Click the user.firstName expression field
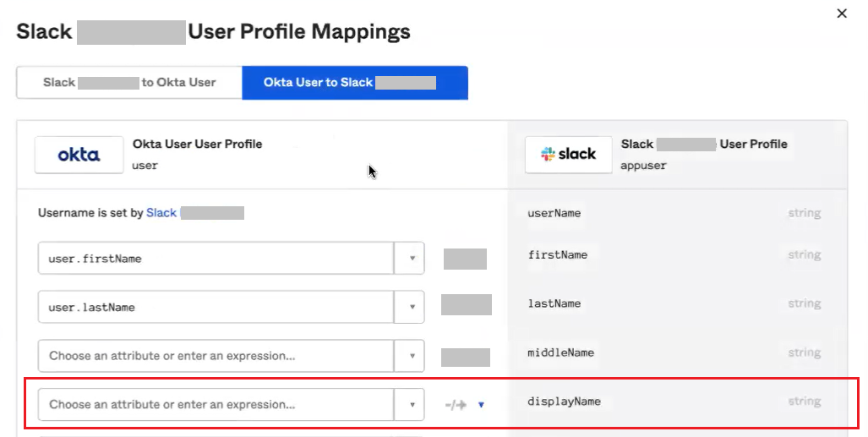868x437 pixels. (x=216, y=259)
